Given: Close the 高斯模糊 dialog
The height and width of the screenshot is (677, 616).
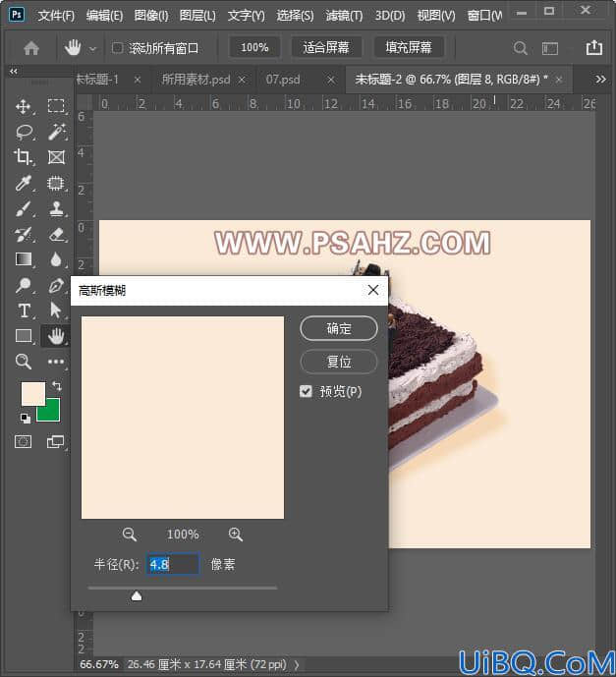Looking at the screenshot, I should tap(373, 290).
